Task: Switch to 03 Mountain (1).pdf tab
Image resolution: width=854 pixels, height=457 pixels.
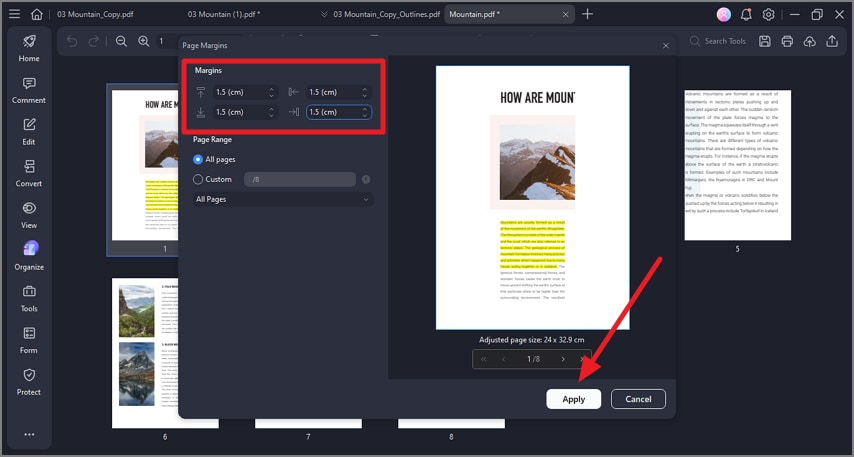Action: [x=224, y=14]
